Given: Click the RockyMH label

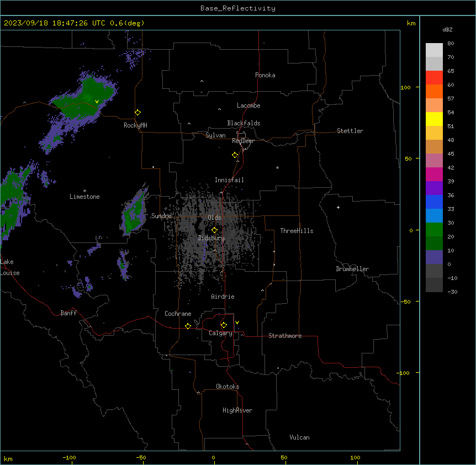Looking at the screenshot, I should (x=135, y=125).
